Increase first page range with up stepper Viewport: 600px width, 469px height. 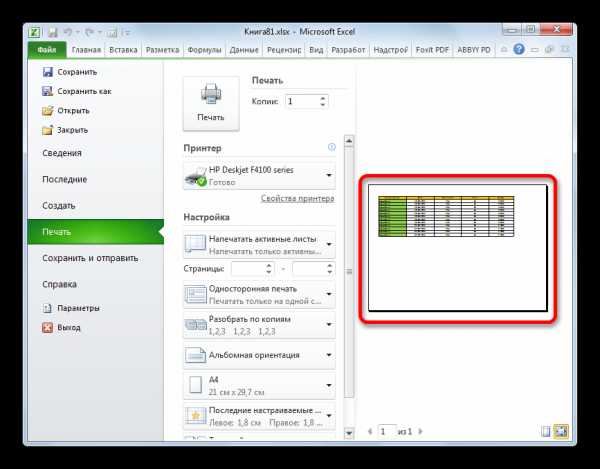269,266
